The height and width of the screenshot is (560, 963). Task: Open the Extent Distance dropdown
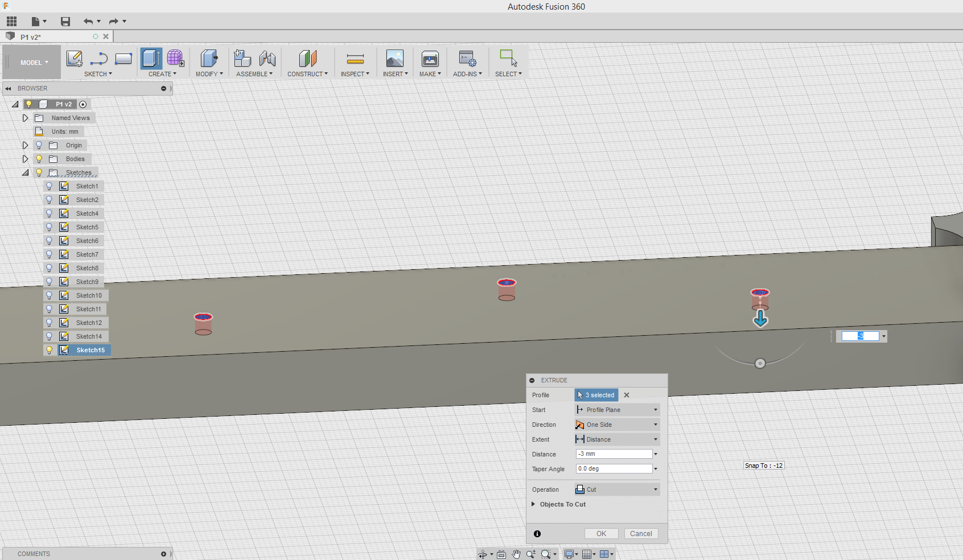pos(617,439)
